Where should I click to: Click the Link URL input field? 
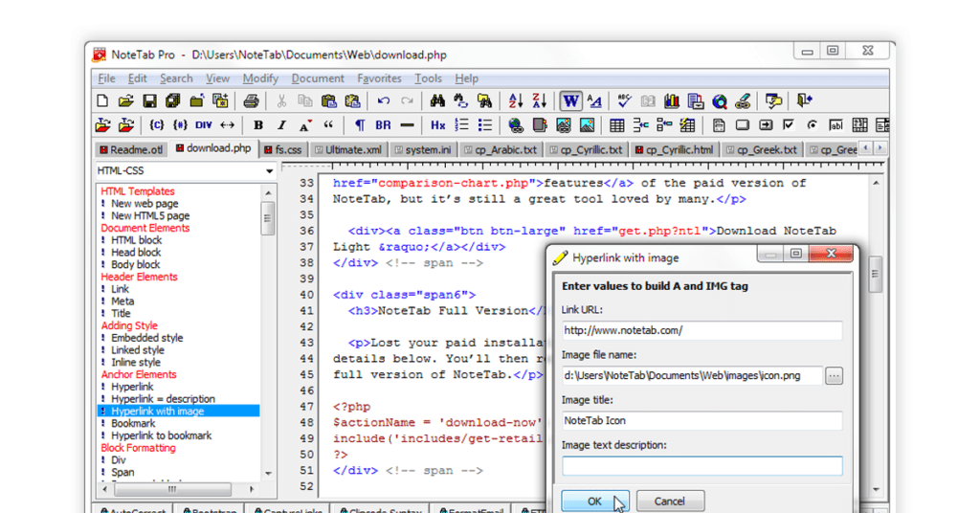(702, 330)
